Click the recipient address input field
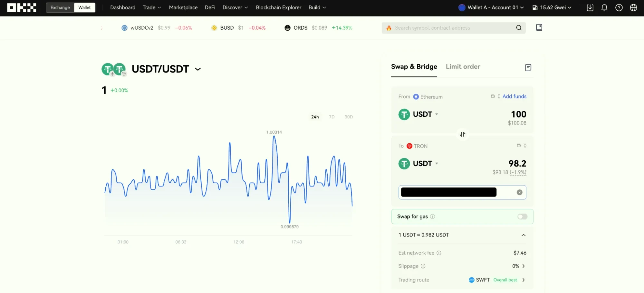Screen dimensions: 644x293 click(x=462, y=192)
